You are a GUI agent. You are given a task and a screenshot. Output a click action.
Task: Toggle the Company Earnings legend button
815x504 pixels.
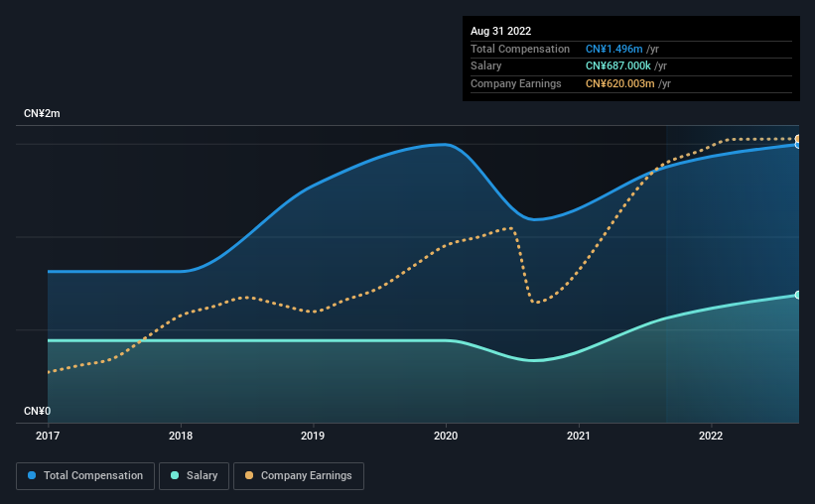pos(299,476)
